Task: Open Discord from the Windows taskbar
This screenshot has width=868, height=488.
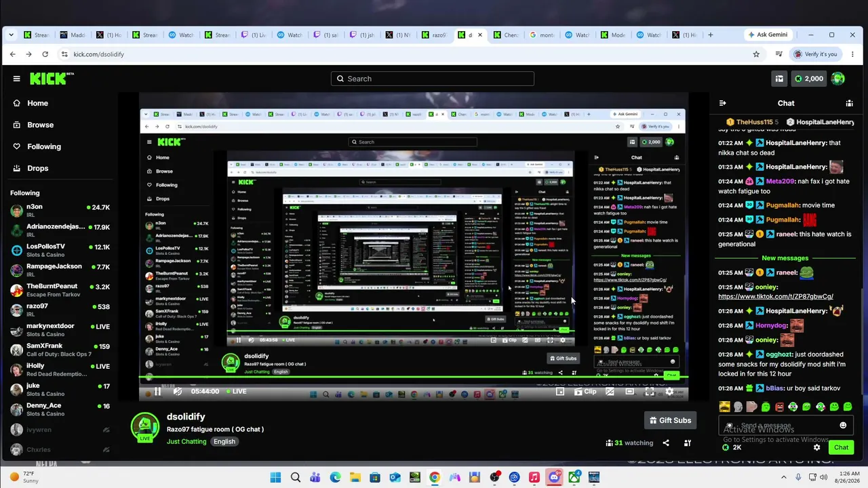Action: pos(554,477)
